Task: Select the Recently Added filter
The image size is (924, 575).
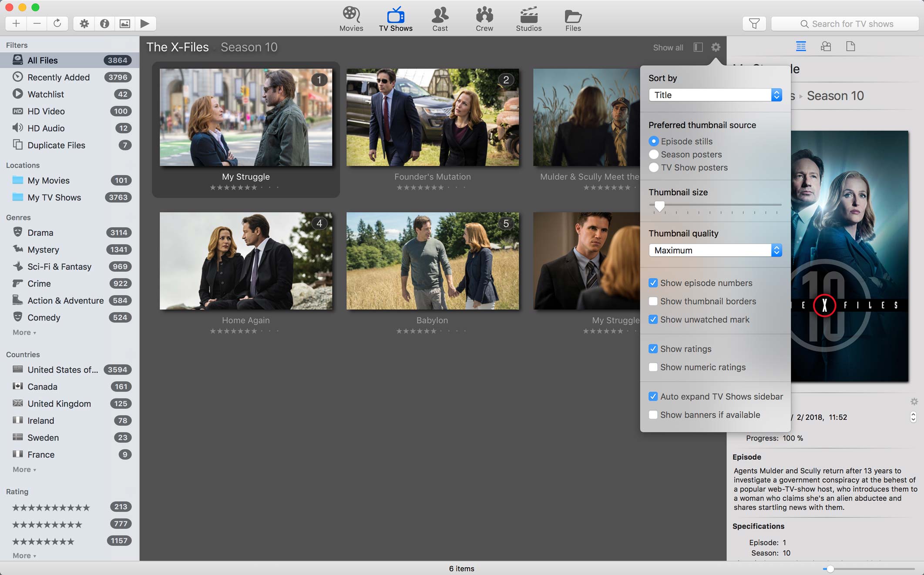Action: click(x=70, y=77)
